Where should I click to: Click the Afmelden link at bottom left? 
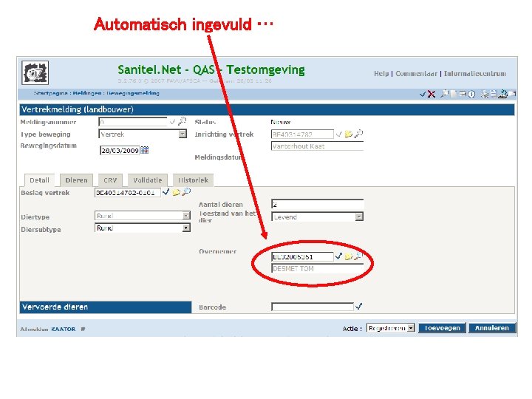pyautogui.click(x=34, y=329)
